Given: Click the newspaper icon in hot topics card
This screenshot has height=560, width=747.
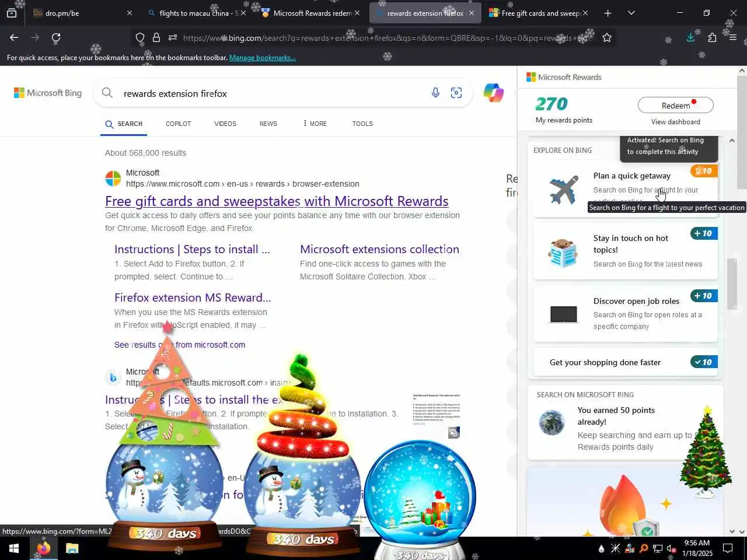Looking at the screenshot, I should click(563, 252).
